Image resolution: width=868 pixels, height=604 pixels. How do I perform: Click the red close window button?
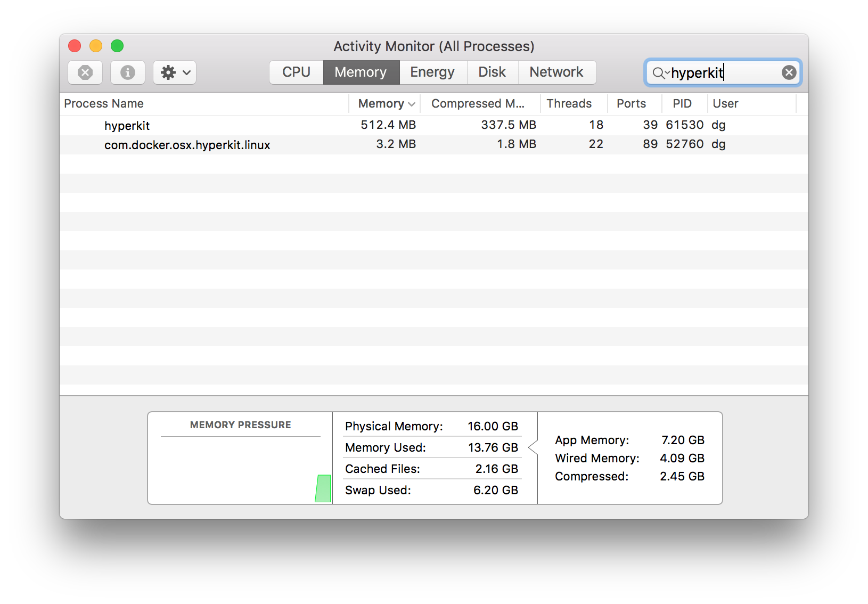point(75,46)
